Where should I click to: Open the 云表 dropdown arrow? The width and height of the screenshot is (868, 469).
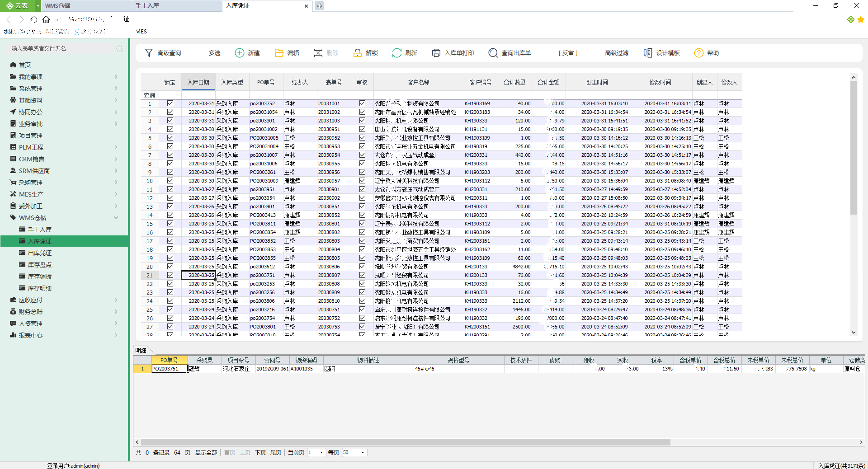coord(38,6)
